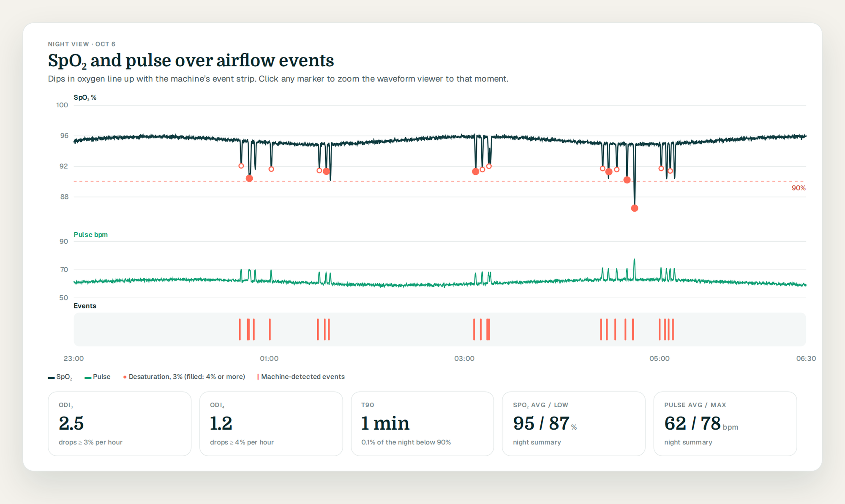The height and width of the screenshot is (504, 845).
Task: Click the 'Pulse bpm' axis label
Action: pyautogui.click(x=90, y=234)
